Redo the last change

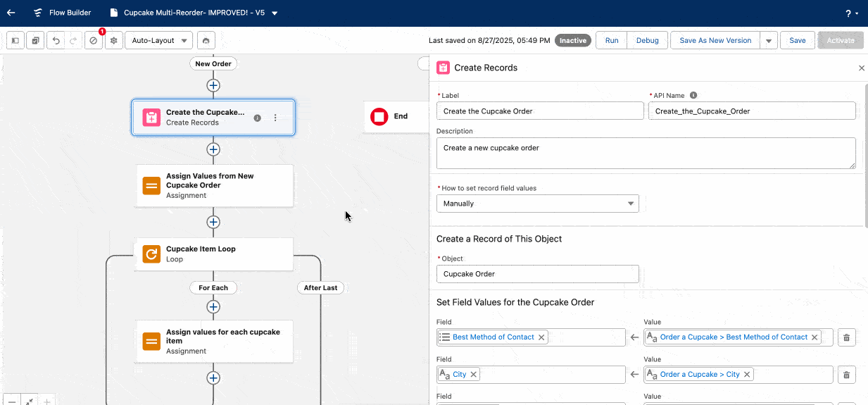(x=73, y=41)
